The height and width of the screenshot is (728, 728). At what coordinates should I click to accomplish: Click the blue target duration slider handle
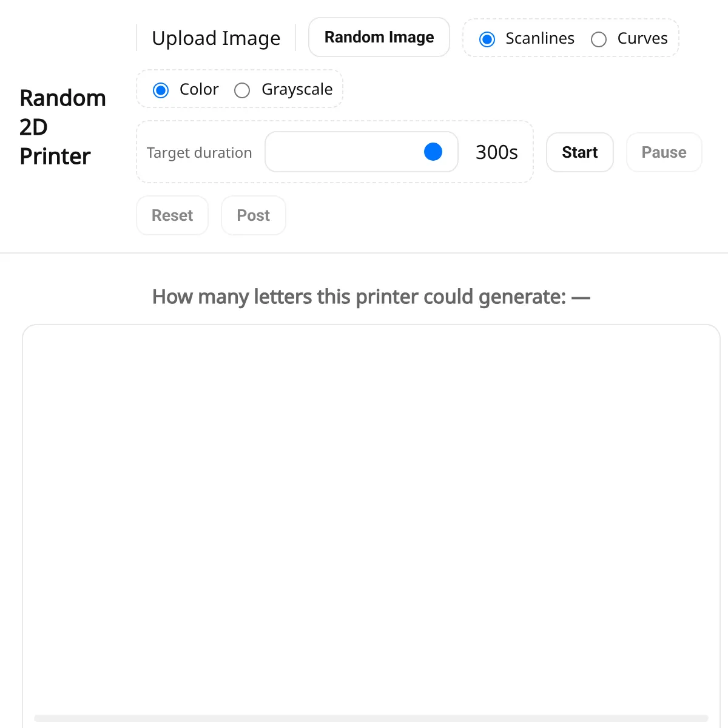tap(433, 152)
